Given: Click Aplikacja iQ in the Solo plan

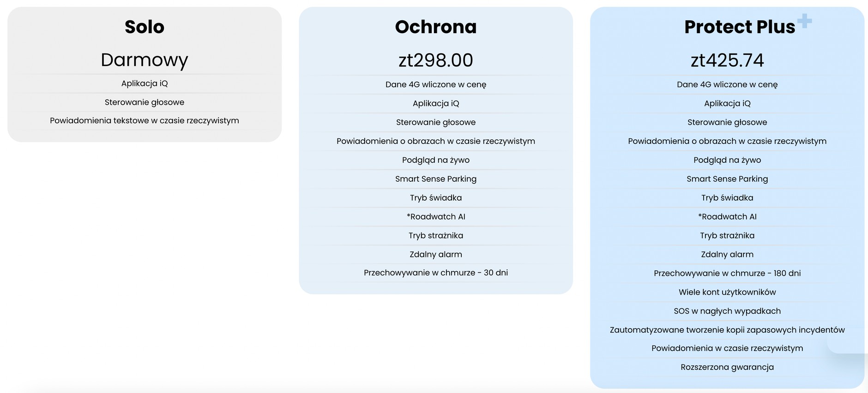Looking at the screenshot, I should [145, 83].
